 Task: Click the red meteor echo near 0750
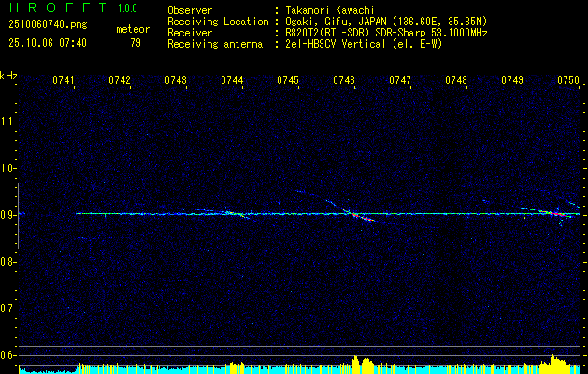[x=558, y=214]
